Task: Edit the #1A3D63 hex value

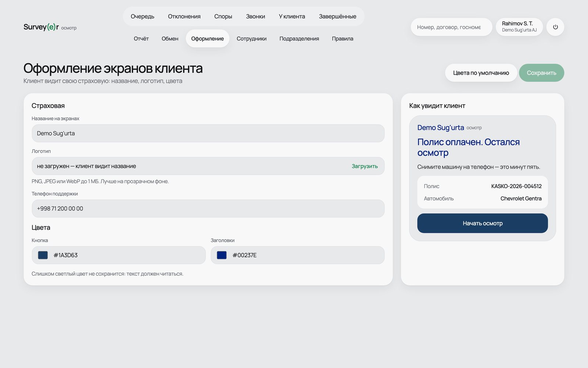Action: (x=65, y=255)
